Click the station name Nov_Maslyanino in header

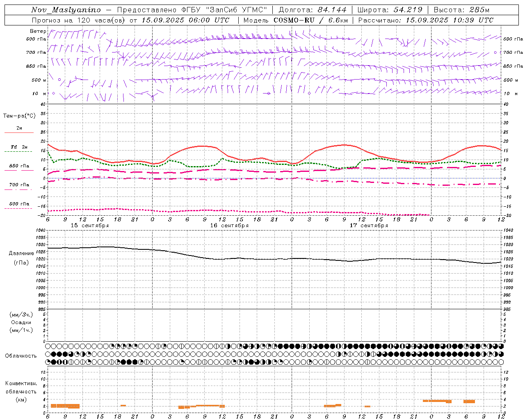point(66,10)
